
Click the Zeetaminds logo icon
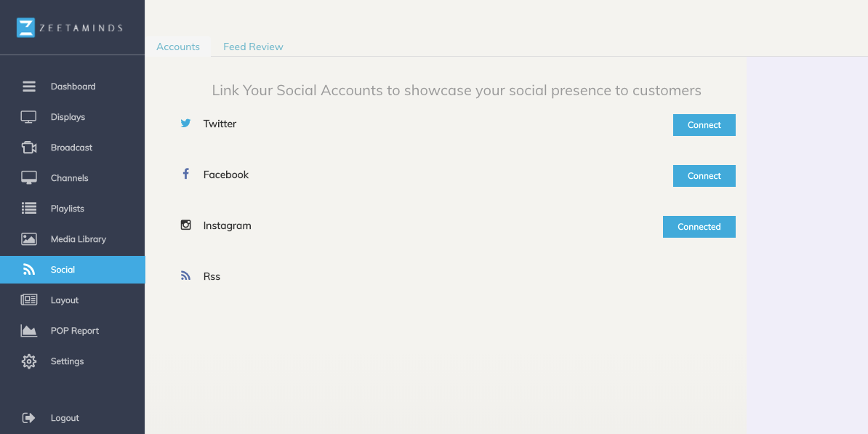coord(25,28)
